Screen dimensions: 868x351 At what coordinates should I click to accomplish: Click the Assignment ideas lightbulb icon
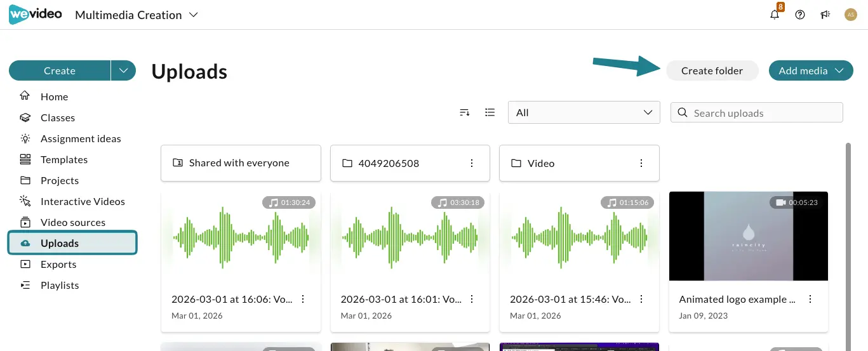(25, 138)
